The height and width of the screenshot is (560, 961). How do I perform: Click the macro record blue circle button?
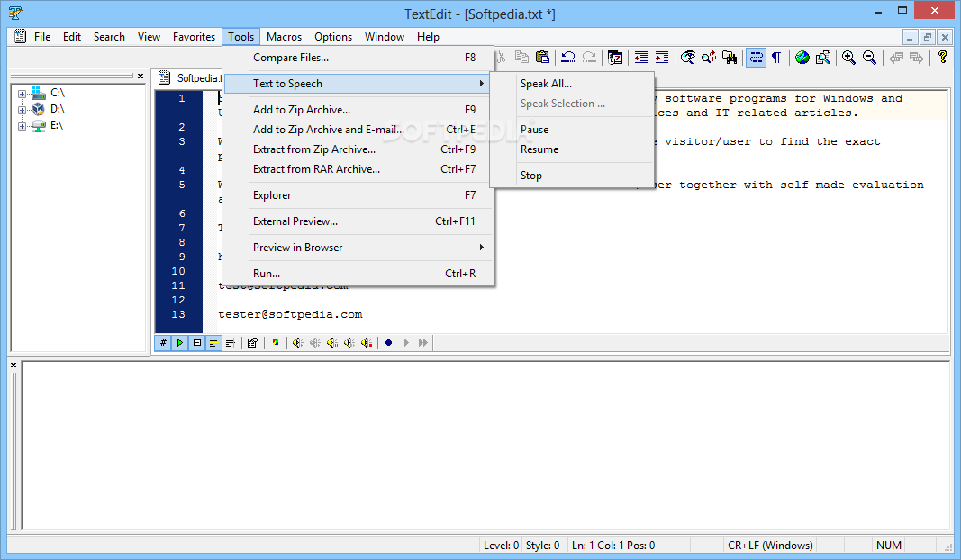[388, 342]
